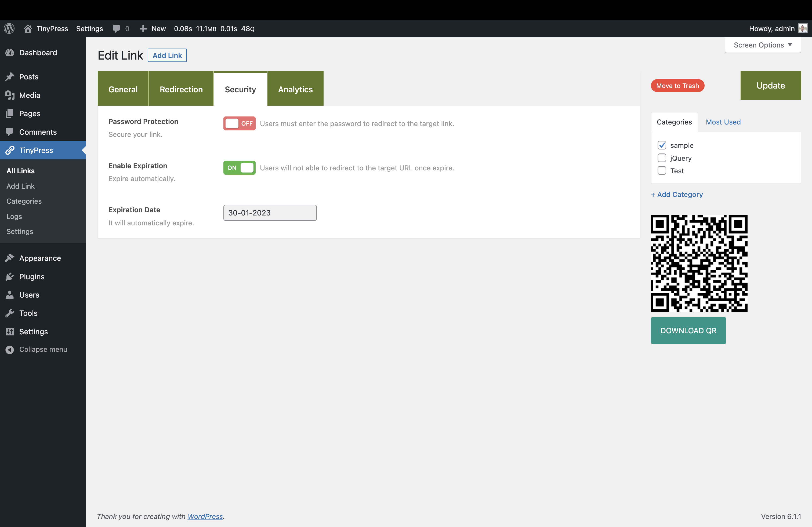Image resolution: width=812 pixels, height=527 pixels.
Task: Open Dashboard from the sidebar
Action: pyautogui.click(x=43, y=53)
